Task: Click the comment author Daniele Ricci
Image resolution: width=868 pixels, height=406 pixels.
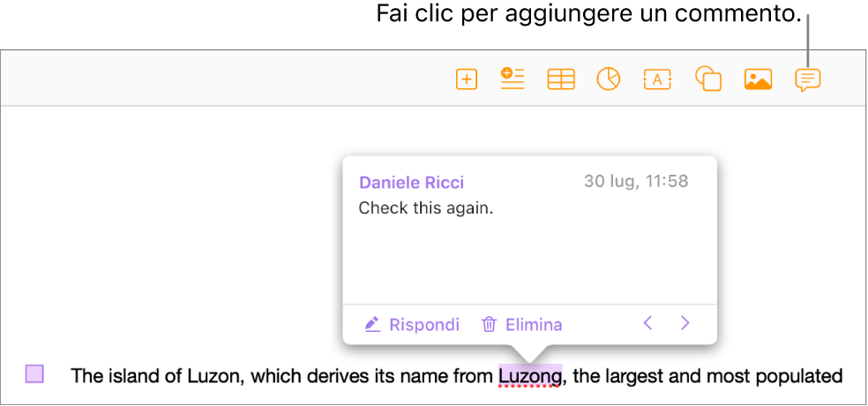Action: click(411, 182)
